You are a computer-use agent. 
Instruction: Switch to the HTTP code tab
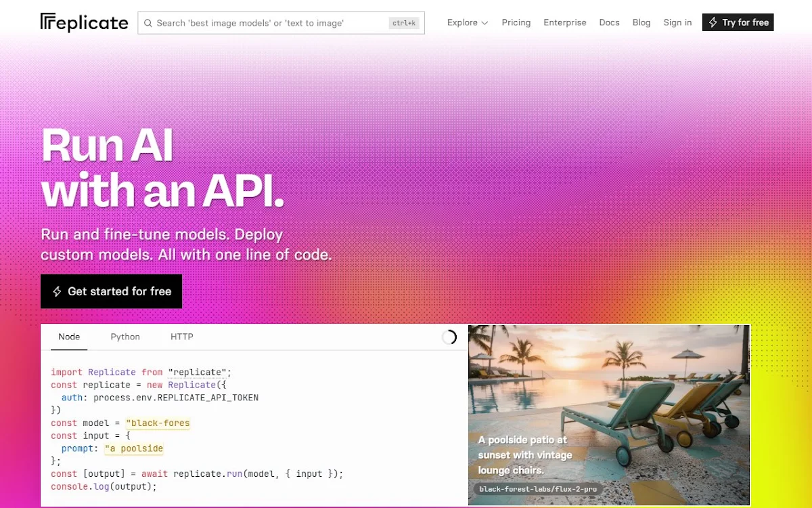click(x=182, y=337)
